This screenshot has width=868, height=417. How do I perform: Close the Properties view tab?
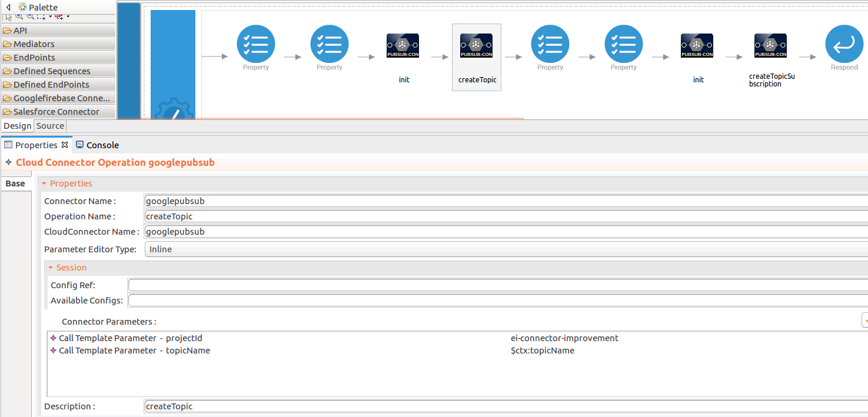pos(65,144)
